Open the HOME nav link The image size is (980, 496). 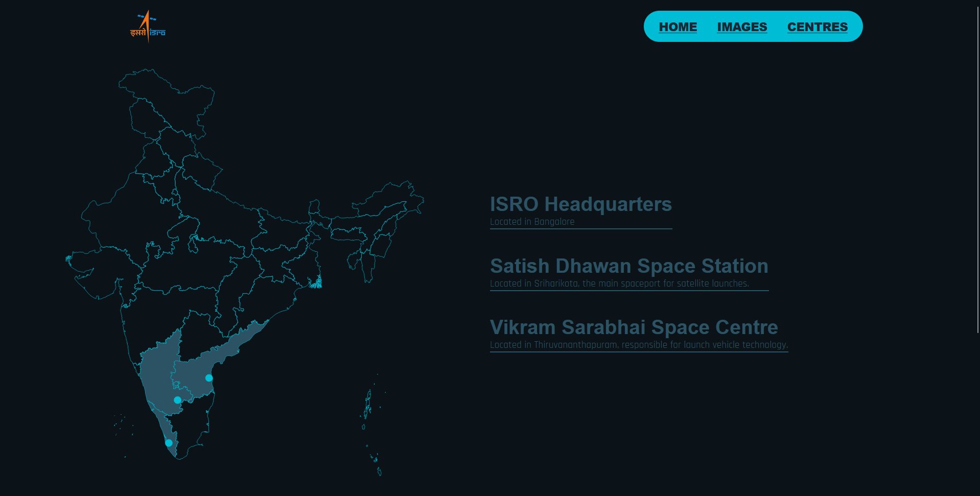678,27
